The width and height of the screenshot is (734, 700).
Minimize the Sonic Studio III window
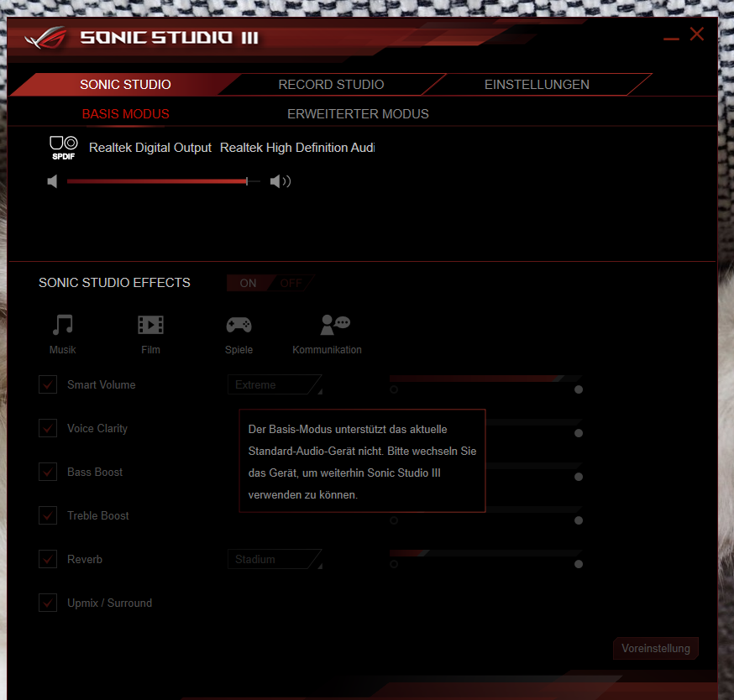671,39
